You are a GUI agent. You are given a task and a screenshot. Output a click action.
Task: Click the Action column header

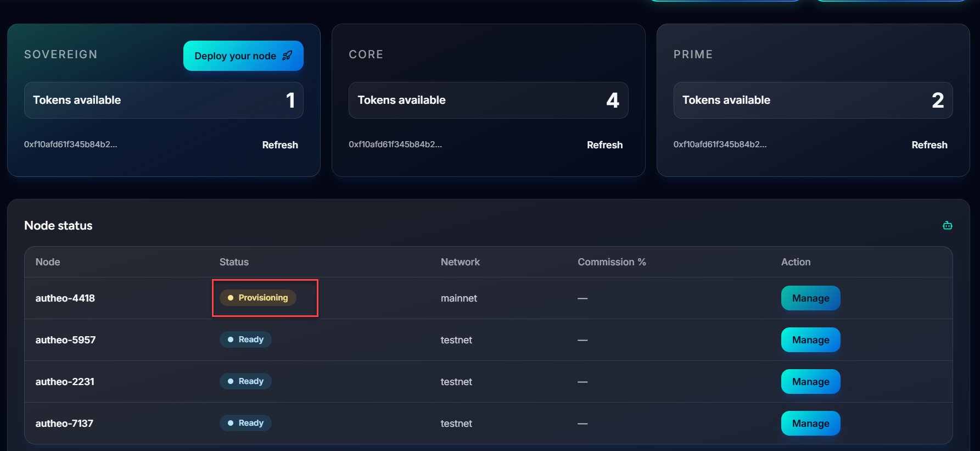tap(796, 262)
